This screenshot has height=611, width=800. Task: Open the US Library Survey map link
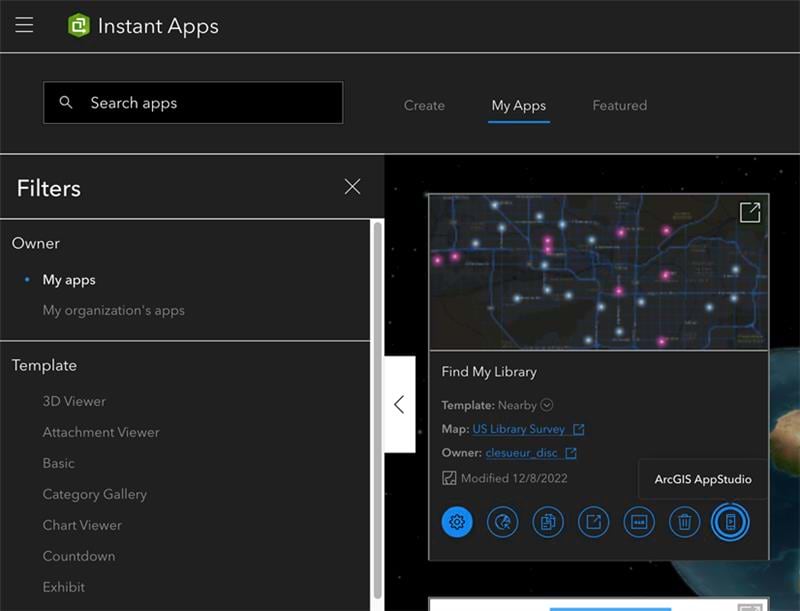(518, 429)
